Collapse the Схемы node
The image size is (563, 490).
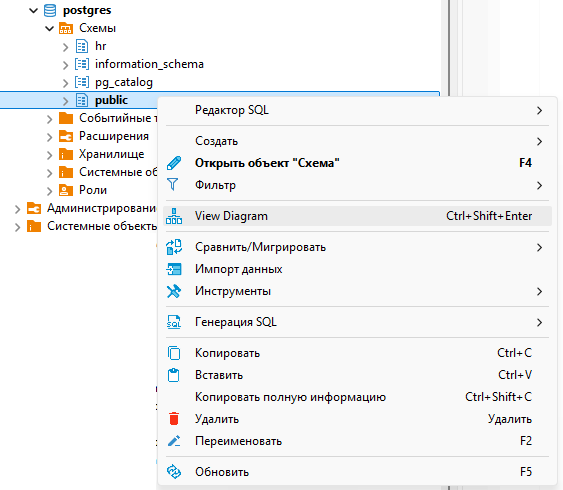pyautogui.click(x=50, y=29)
